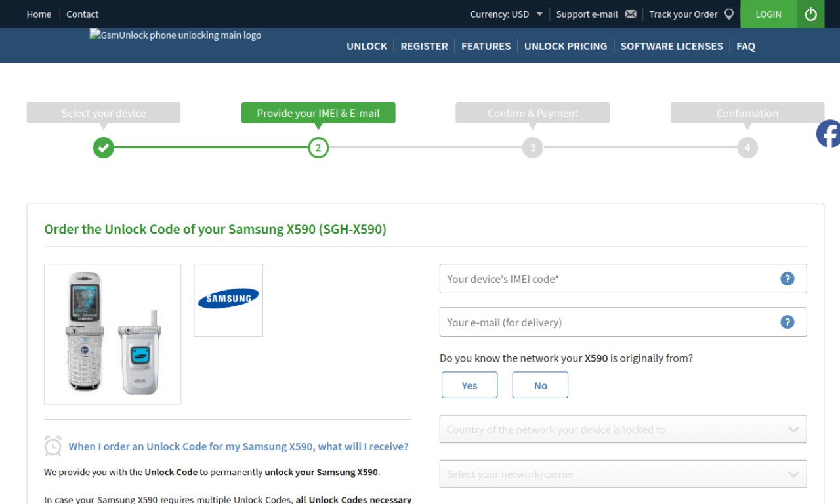Click the Confirmation step label
The width and height of the screenshot is (840, 504).
click(x=747, y=113)
